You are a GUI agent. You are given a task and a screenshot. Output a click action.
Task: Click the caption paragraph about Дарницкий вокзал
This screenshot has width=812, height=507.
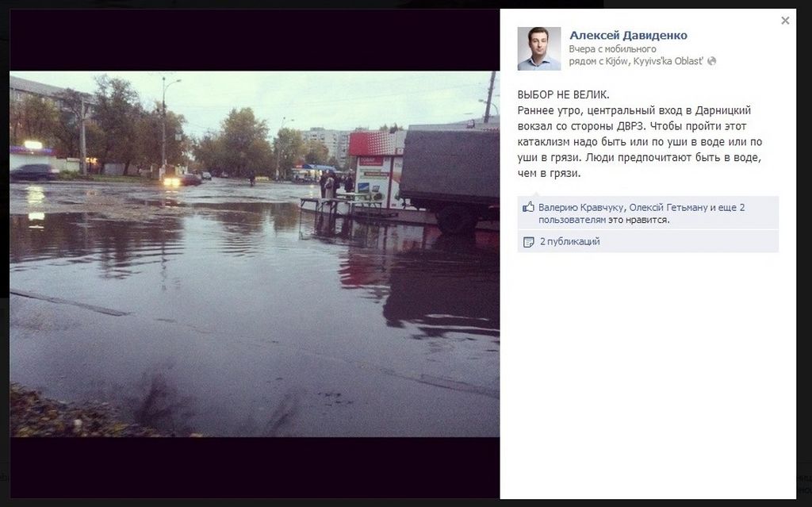pos(640,141)
